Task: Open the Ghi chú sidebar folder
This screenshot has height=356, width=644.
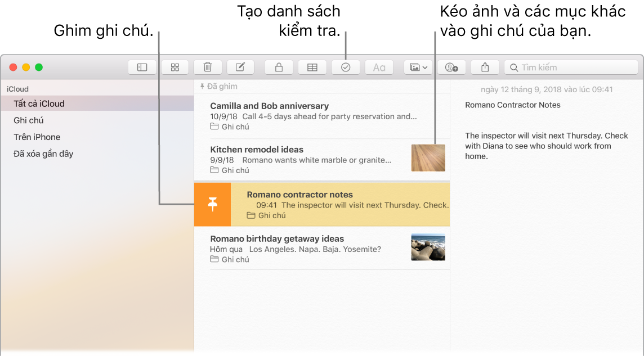Action: click(x=29, y=120)
